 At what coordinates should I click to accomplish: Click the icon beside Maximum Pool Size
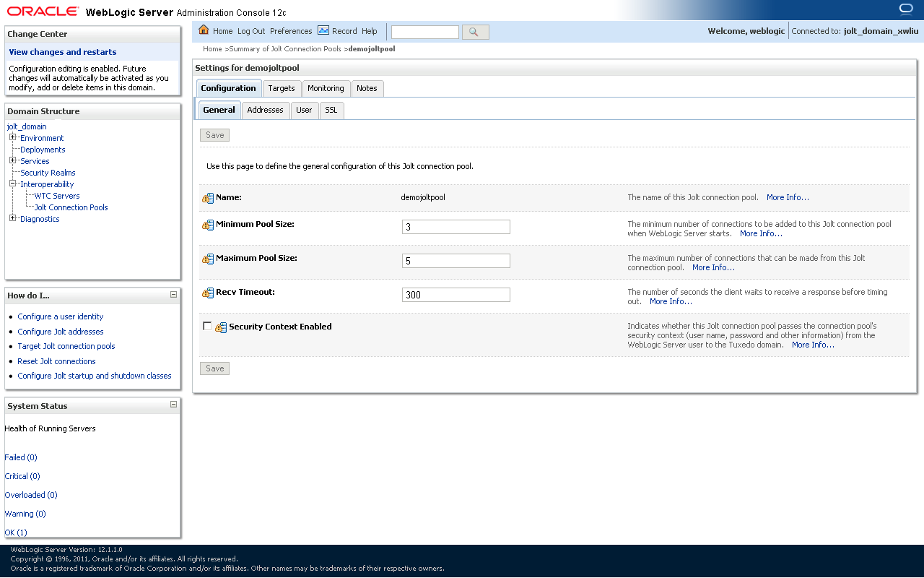point(208,259)
